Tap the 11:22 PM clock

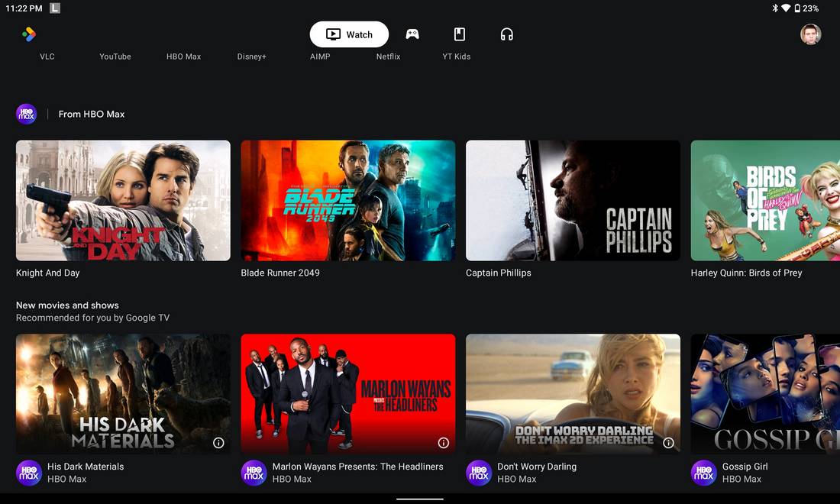[x=24, y=8]
